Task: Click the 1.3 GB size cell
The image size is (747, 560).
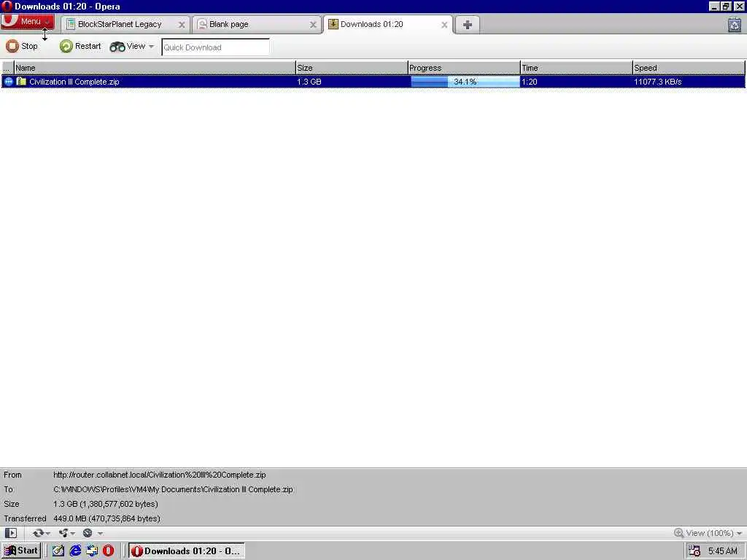Action: [x=309, y=82]
